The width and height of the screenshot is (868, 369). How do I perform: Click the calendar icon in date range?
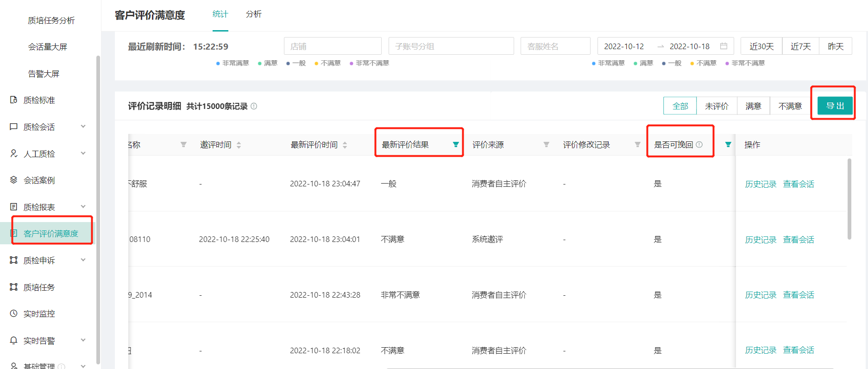click(x=723, y=46)
